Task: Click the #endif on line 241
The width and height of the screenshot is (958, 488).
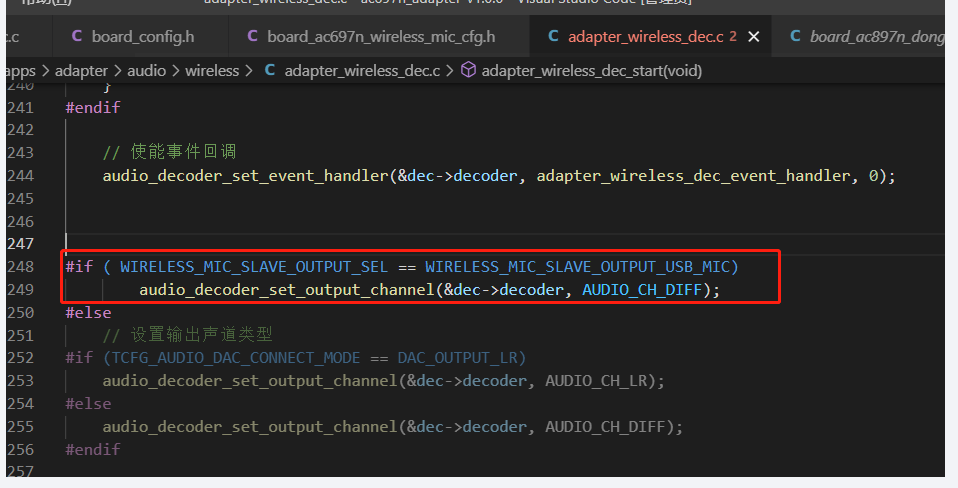Action: pyautogui.click(x=93, y=107)
